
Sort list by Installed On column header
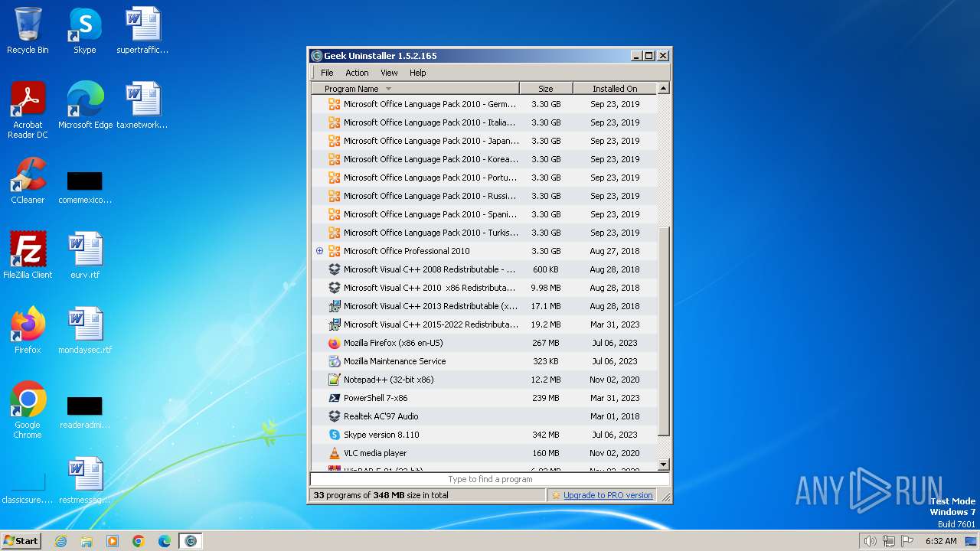615,89
